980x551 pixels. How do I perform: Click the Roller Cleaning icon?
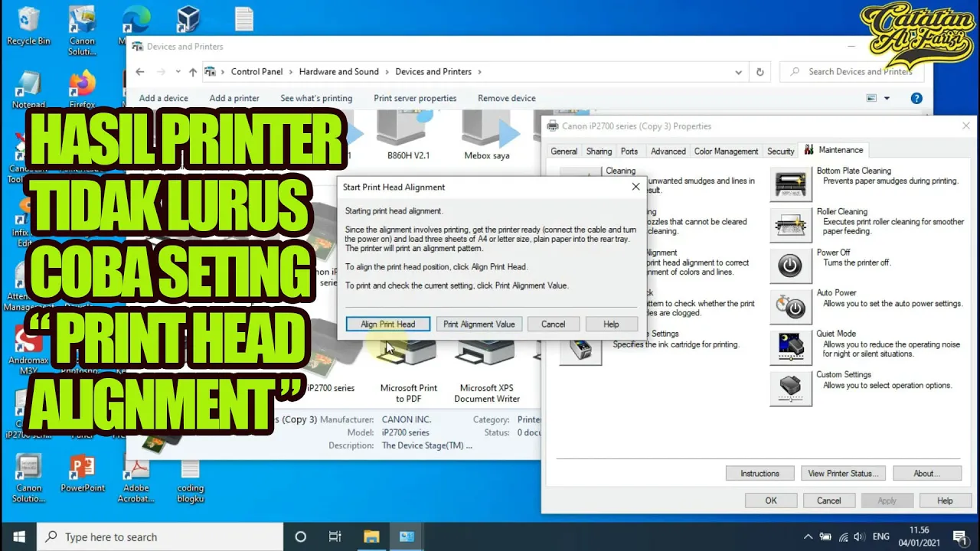click(790, 226)
